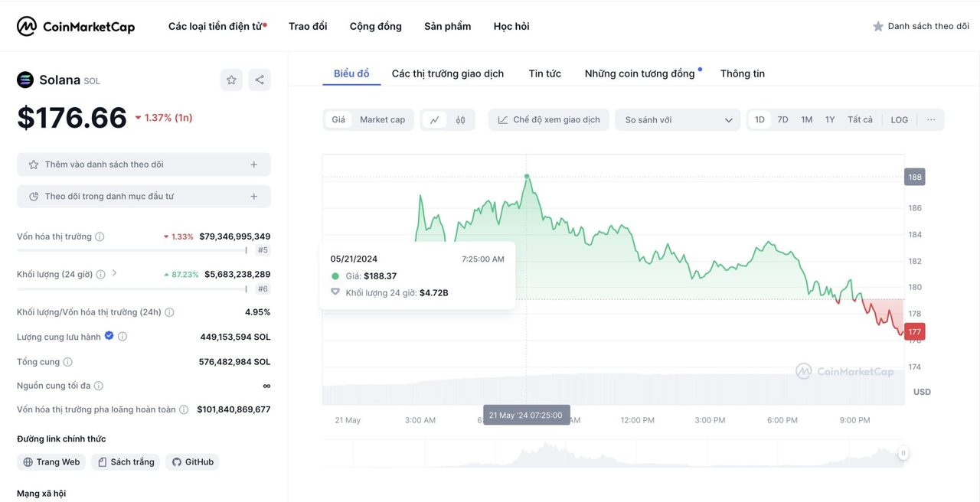Select the Tất cả time range

[860, 119]
